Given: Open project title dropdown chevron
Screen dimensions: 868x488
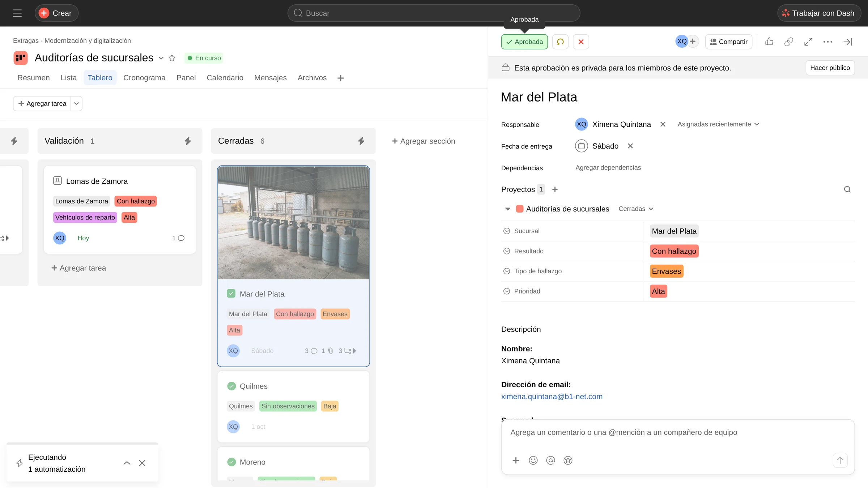Looking at the screenshot, I should (161, 58).
